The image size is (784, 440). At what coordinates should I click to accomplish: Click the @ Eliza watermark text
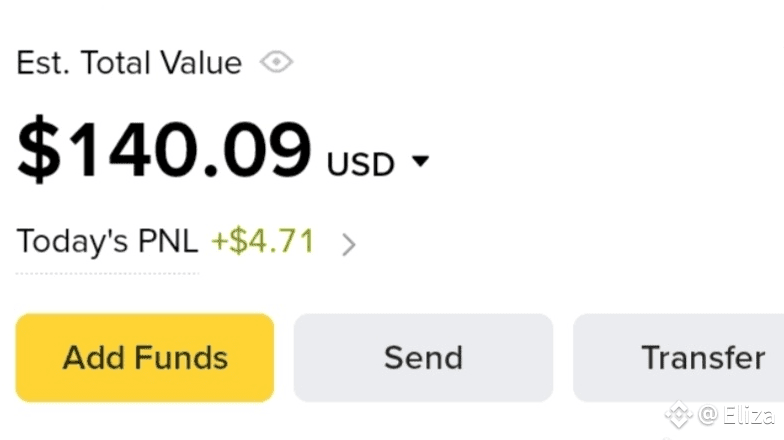737,414
